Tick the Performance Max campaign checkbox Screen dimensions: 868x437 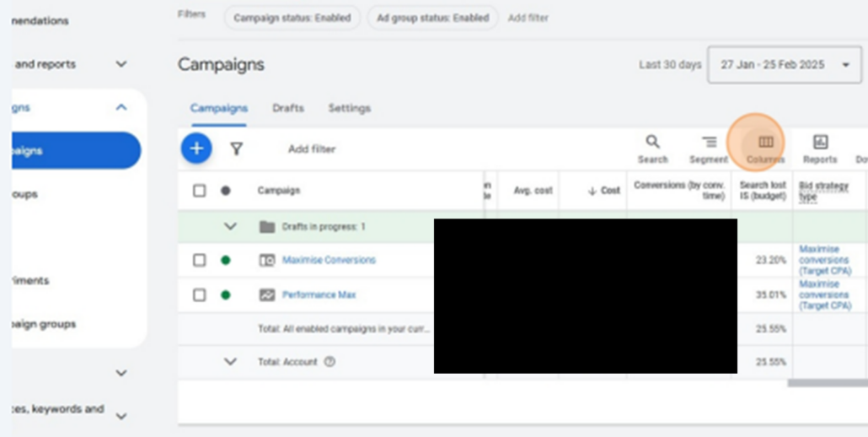[x=199, y=295]
